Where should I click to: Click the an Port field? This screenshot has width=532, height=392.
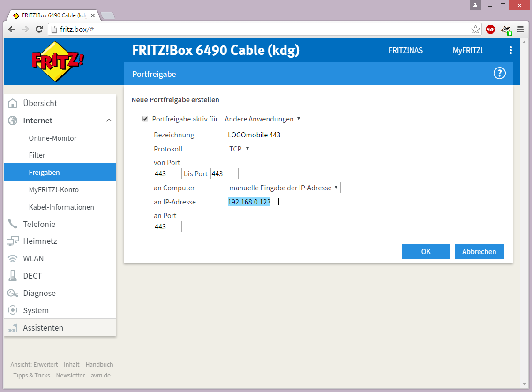[x=168, y=227]
